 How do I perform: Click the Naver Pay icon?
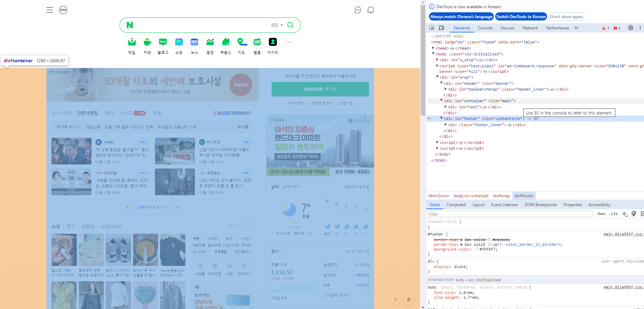pyautogui.click(x=63, y=10)
